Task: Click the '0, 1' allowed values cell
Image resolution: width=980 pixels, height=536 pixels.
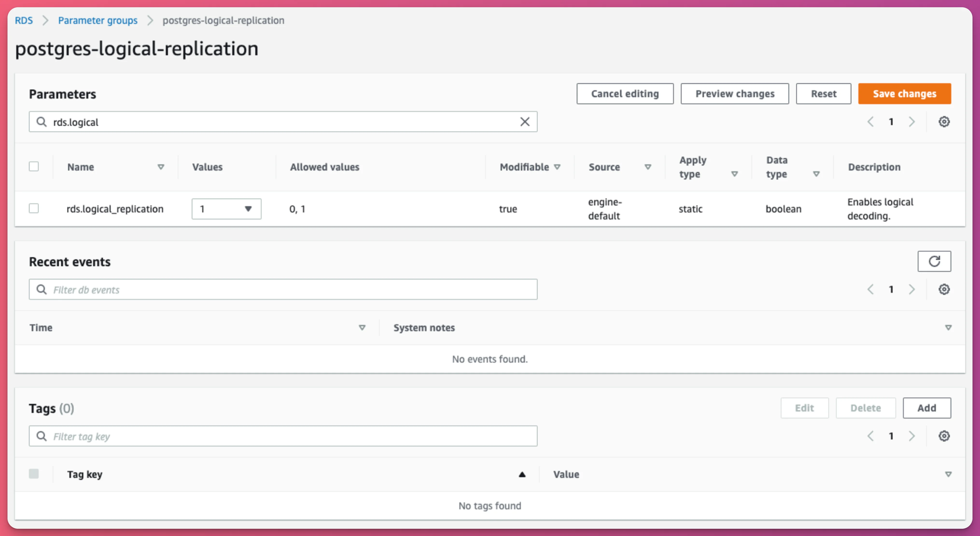Action: coord(297,209)
